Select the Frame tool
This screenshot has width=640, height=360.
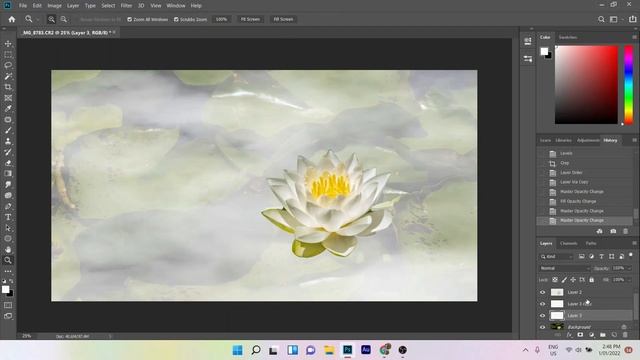coord(8,98)
